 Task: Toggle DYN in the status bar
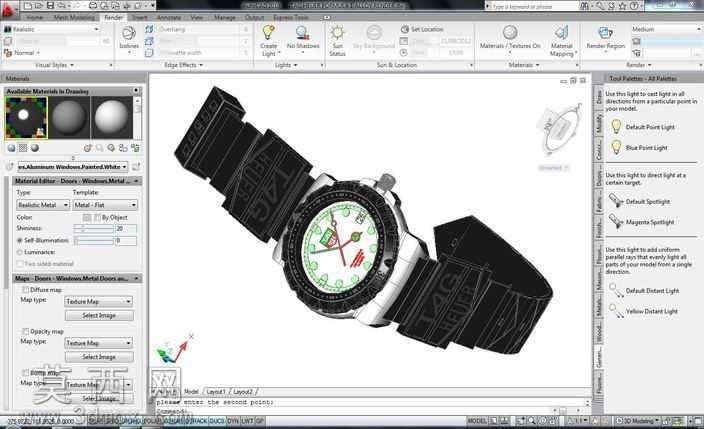pos(233,421)
